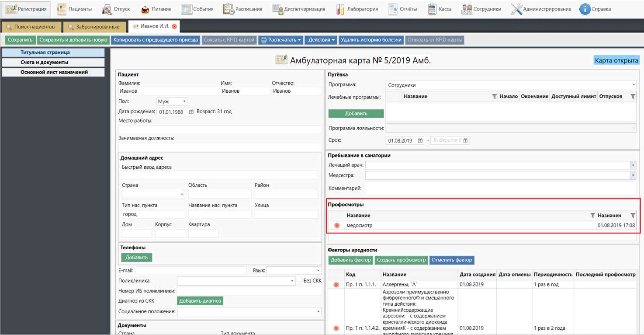The height and width of the screenshot is (335, 644).
Task: Open calendar picker for Дата рождения
Action: pos(191,112)
